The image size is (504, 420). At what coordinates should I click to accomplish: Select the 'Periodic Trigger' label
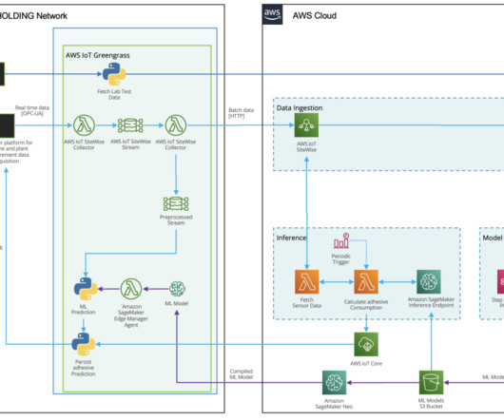coord(341,258)
